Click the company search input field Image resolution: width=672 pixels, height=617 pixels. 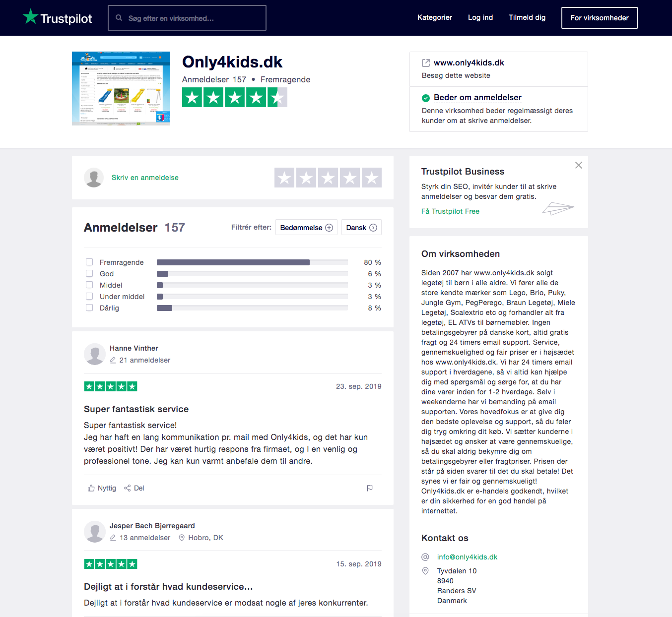187,18
